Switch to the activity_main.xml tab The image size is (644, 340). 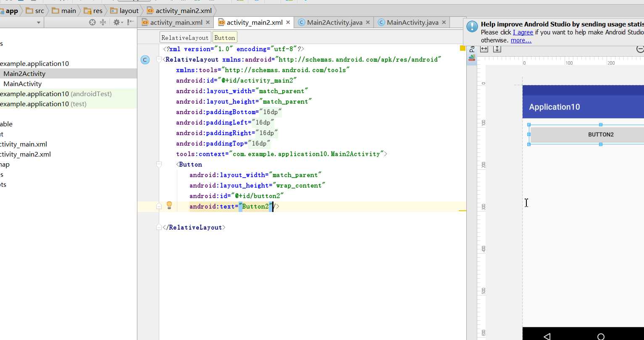click(x=176, y=22)
